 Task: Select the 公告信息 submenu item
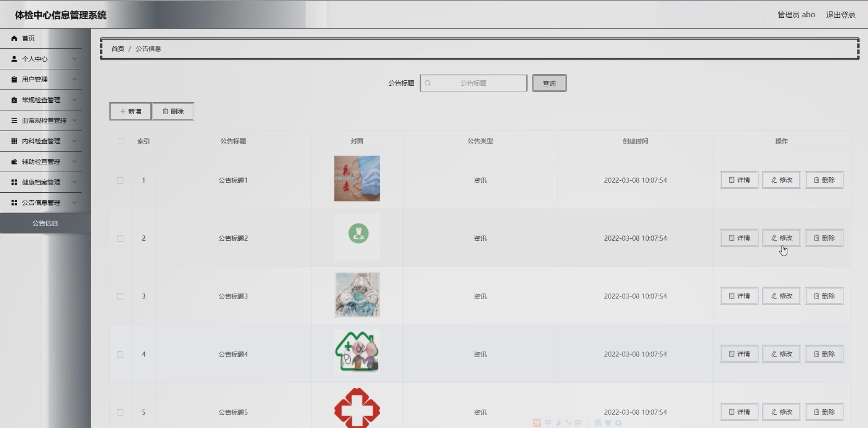(x=45, y=223)
